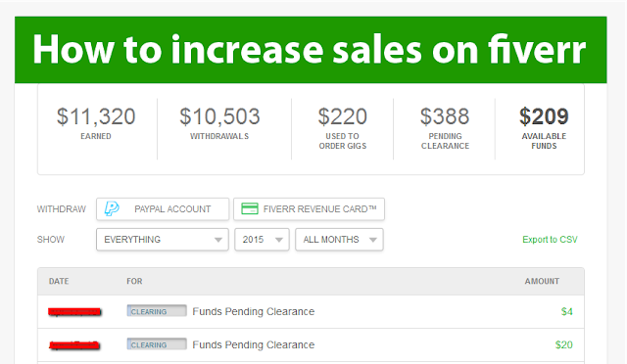This screenshot has height=364, width=627.
Task: Click the $10,503 Withdrawals stat
Action: (219, 123)
